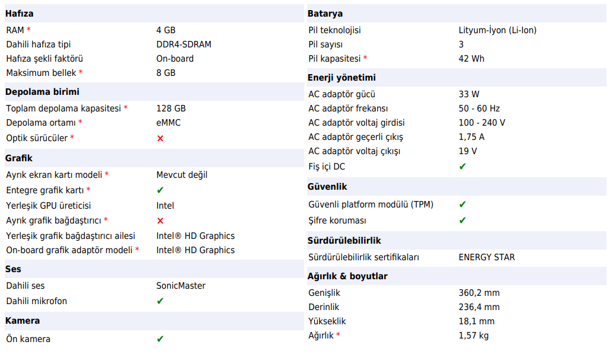Click the Batarya section heading

[325, 14]
